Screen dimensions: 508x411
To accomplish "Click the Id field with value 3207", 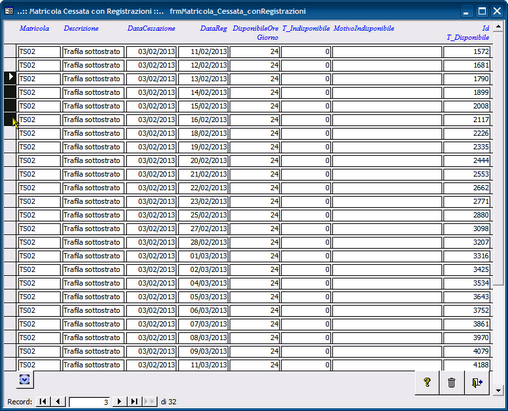I will [x=467, y=242].
